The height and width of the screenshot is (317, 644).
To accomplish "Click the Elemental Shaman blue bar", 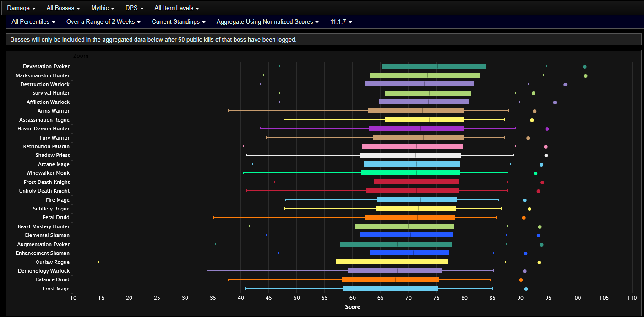I will [406, 235].
